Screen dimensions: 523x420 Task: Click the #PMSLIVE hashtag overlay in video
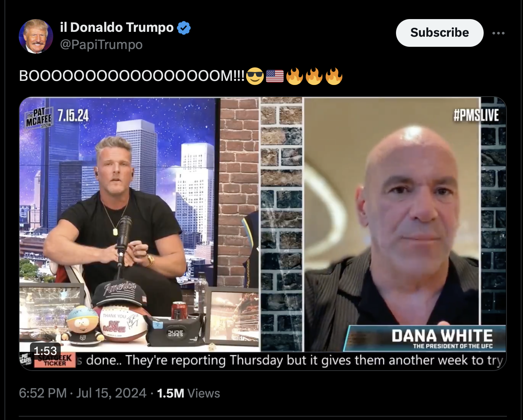(476, 115)
